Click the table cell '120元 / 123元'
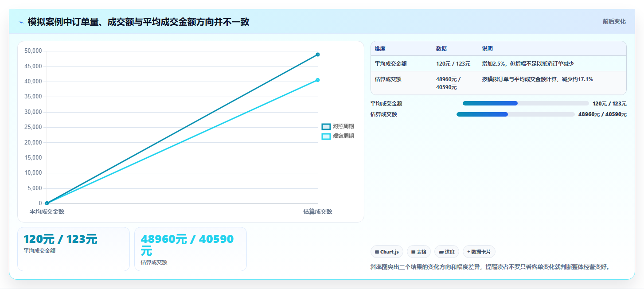 click(453, 64)
